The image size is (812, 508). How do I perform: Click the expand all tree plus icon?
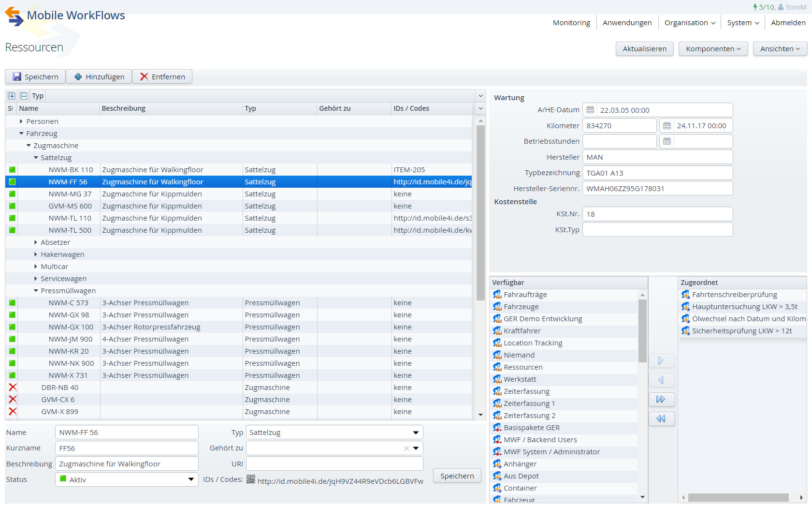pos(12,96)
